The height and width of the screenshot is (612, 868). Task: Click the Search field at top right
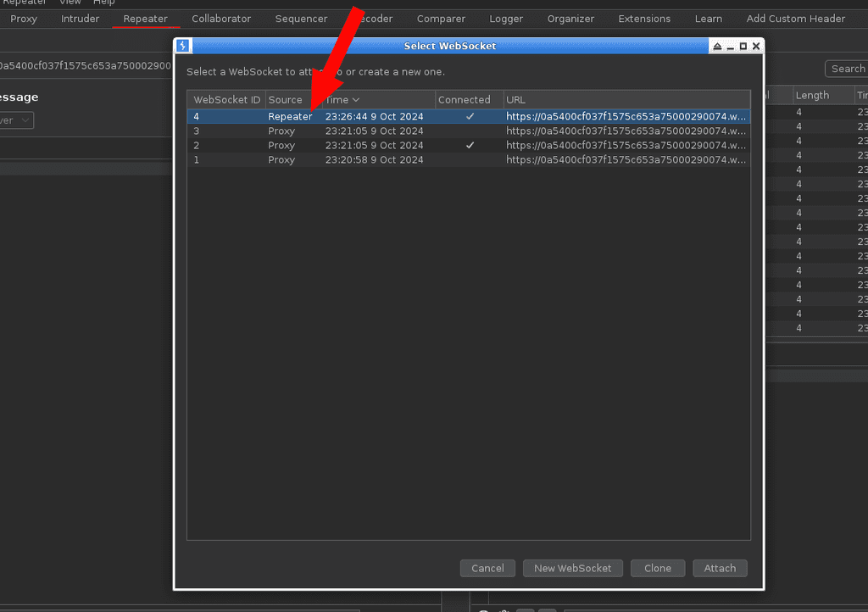(847, 69)
